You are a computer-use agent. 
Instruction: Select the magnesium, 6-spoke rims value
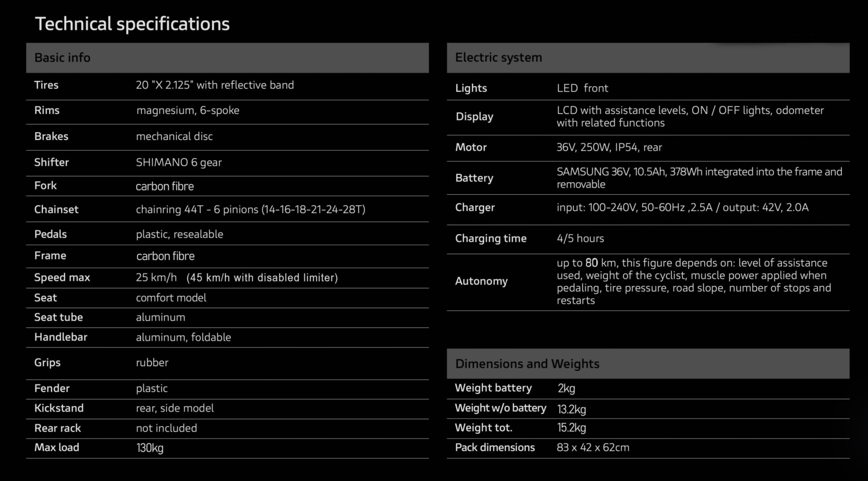pyautogui.click(x=188, y=111)
